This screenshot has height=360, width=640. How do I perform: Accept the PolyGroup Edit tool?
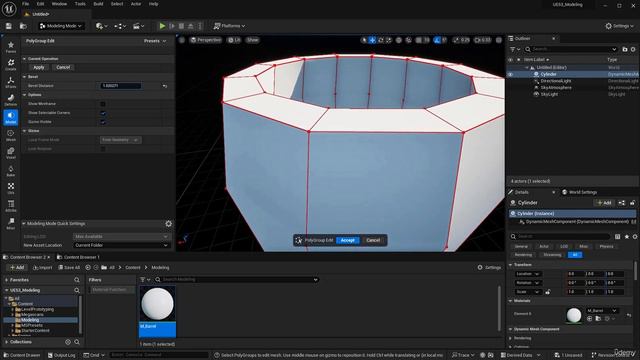(x=348, y=240)
